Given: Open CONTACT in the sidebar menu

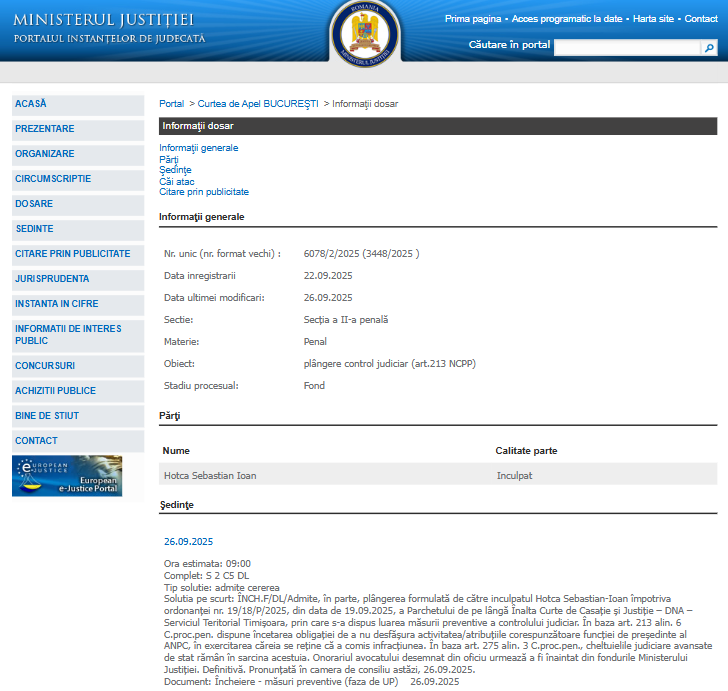Looking at the screenshot, I should [x=78, y=442].
